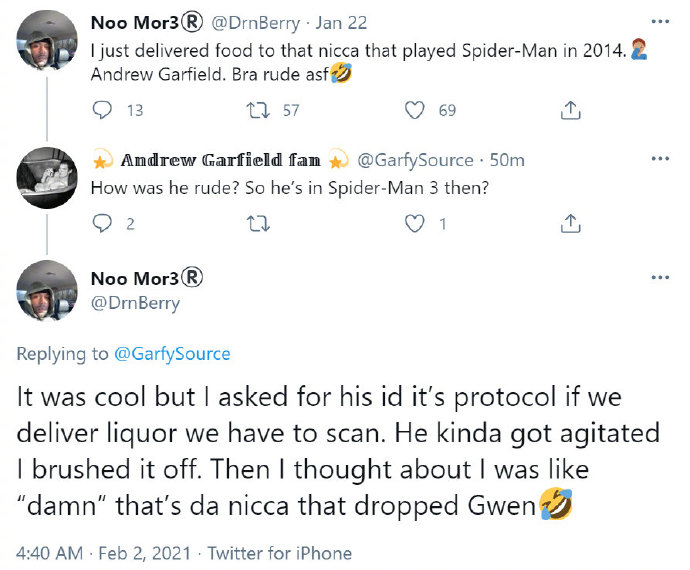Screen dimensions: 690x570
Task: Open the Andrew Garfield fan profile picture
Action: tap(48, 178)
